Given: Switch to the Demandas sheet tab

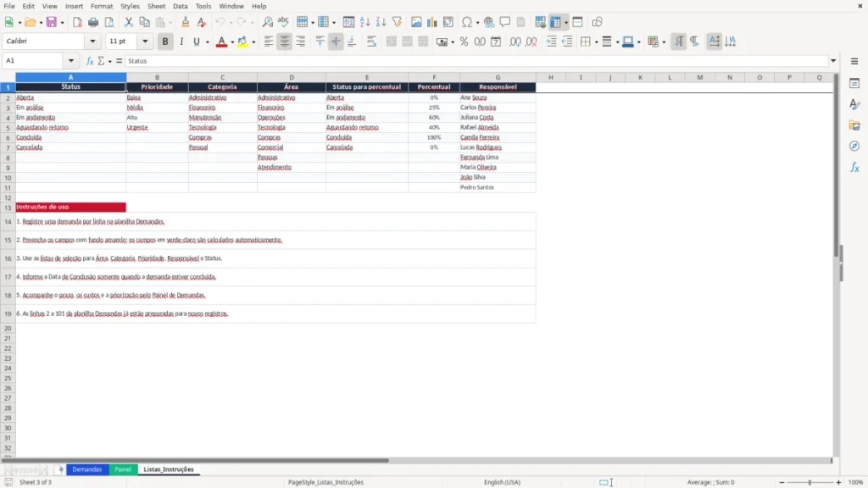Looking at the screenshot, I should [x=87, y=469].
